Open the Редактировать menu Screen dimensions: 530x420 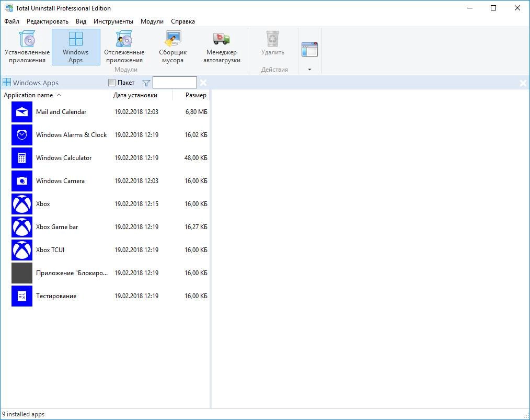coord(48,21)
